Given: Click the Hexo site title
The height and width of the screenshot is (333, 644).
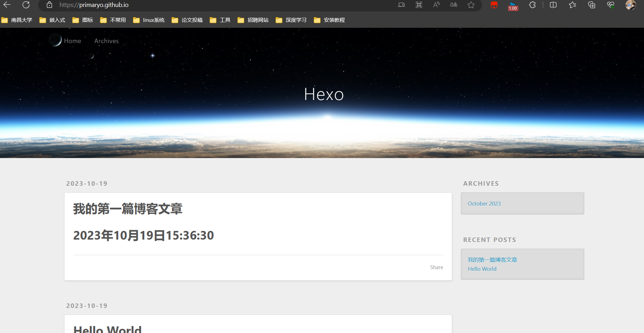Looking at the screenshot, I should pyautogui.click(x=324, y=94).
